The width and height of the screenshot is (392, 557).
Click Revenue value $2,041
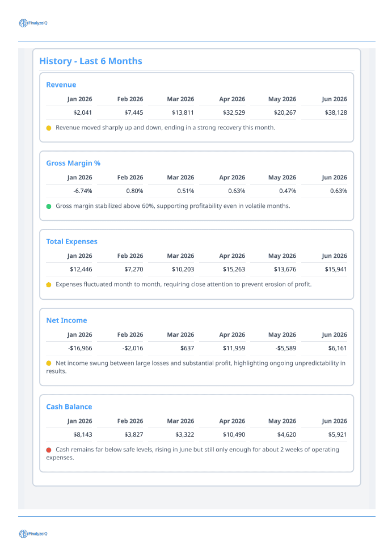(82, 112)
